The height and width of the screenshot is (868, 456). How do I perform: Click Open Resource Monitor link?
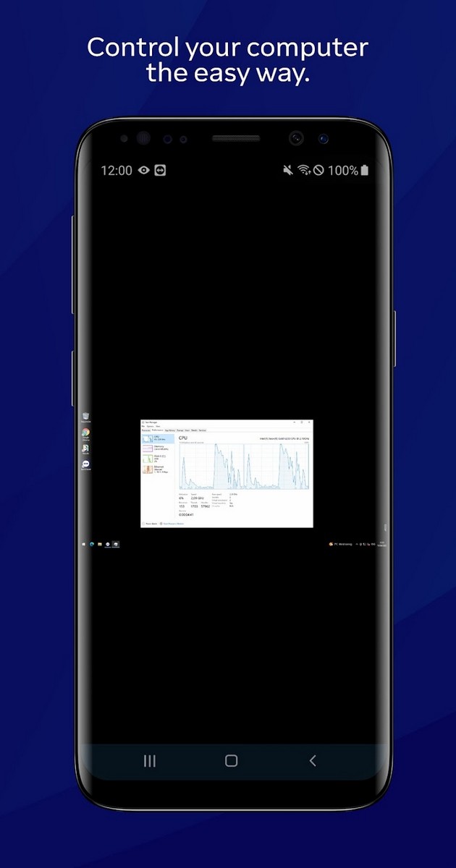172,524
